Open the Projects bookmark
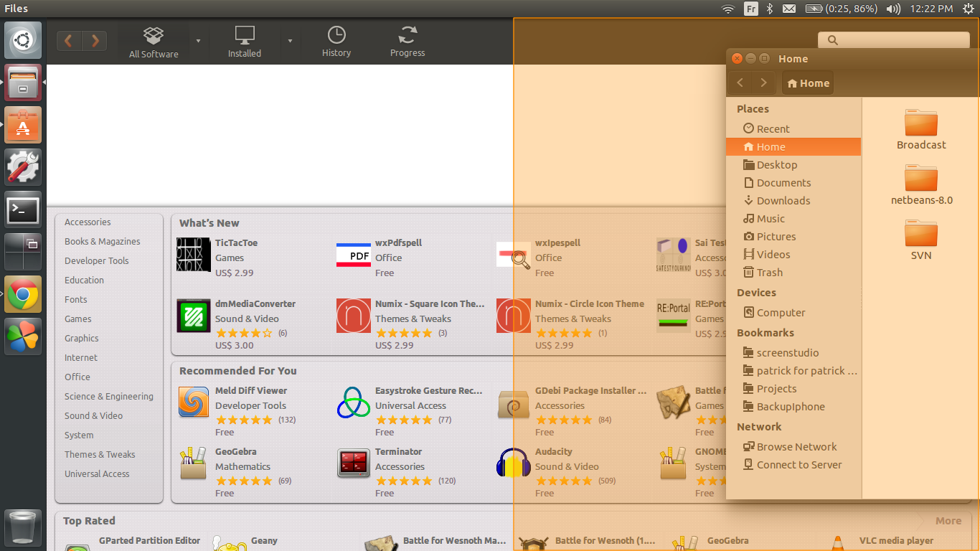This screenshot has width=980, height=551. click(x=793, y=389)
